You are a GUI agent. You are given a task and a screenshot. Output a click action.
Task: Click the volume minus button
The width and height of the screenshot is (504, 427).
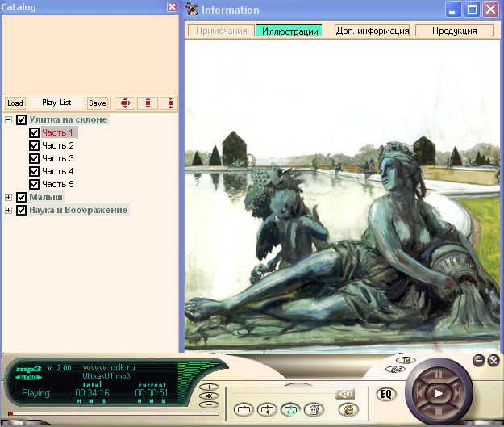click(x=209, y=404)
